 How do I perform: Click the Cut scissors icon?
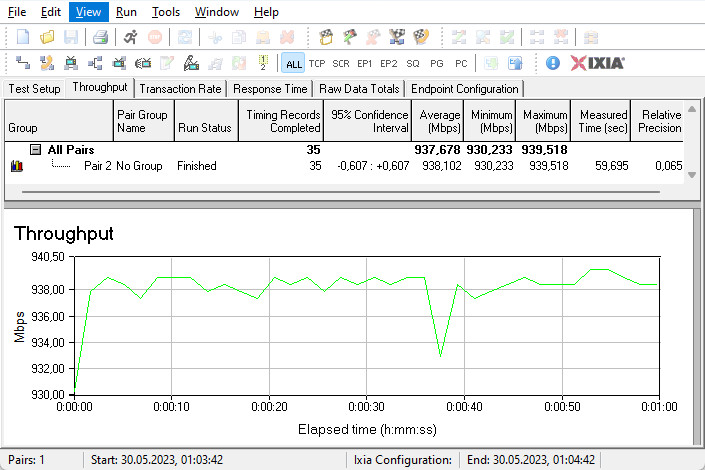tap(215, 37)
